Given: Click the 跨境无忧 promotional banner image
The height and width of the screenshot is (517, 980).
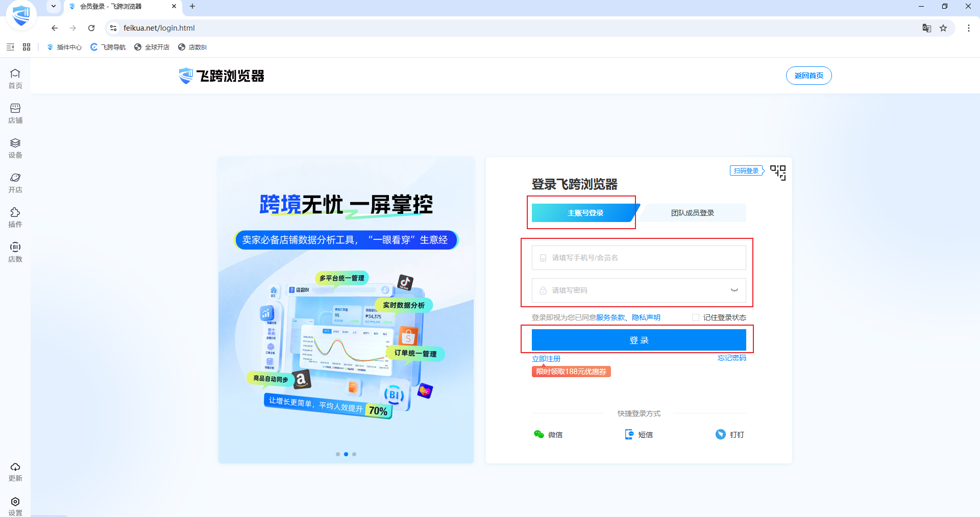Looking at the screenshot, I should click(346, 310).
